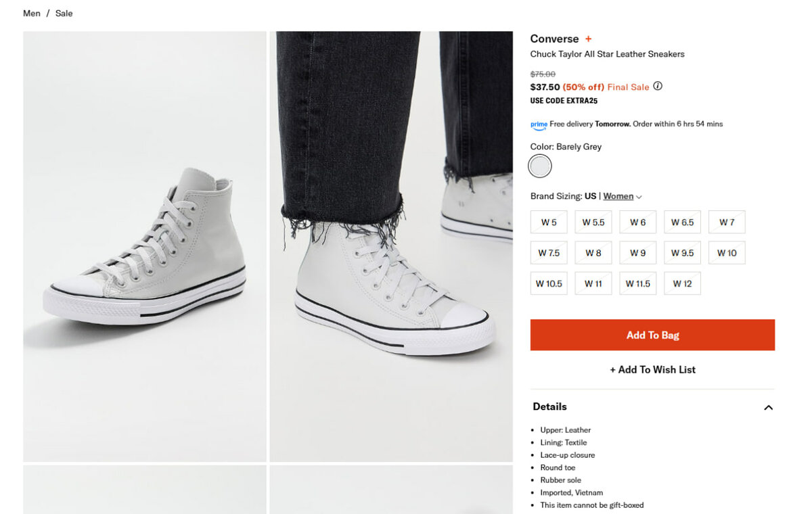Click the Converse brand name
This screenshot has width=812, height=514.
click(x=554, y=39)
